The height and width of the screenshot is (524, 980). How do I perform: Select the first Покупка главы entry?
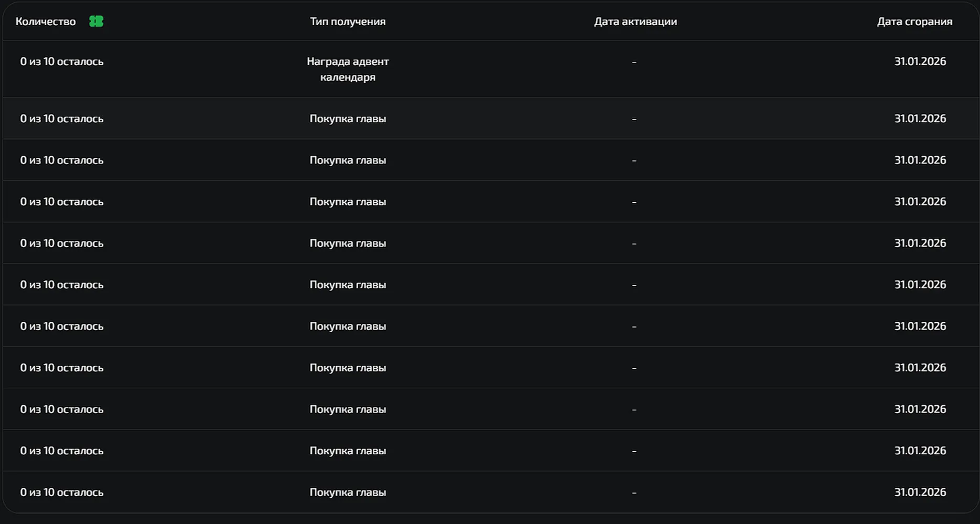pos(348,118)
